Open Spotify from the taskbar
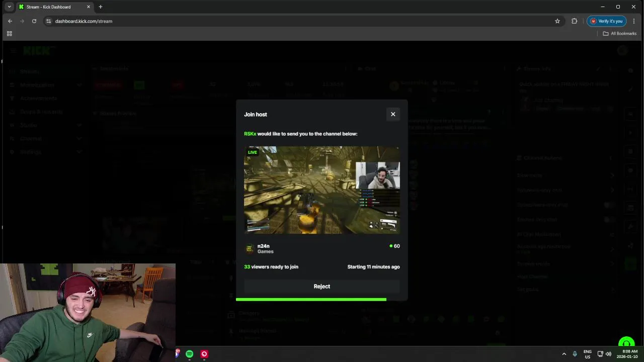Viewport: 644px width, 362px height. 189,354
